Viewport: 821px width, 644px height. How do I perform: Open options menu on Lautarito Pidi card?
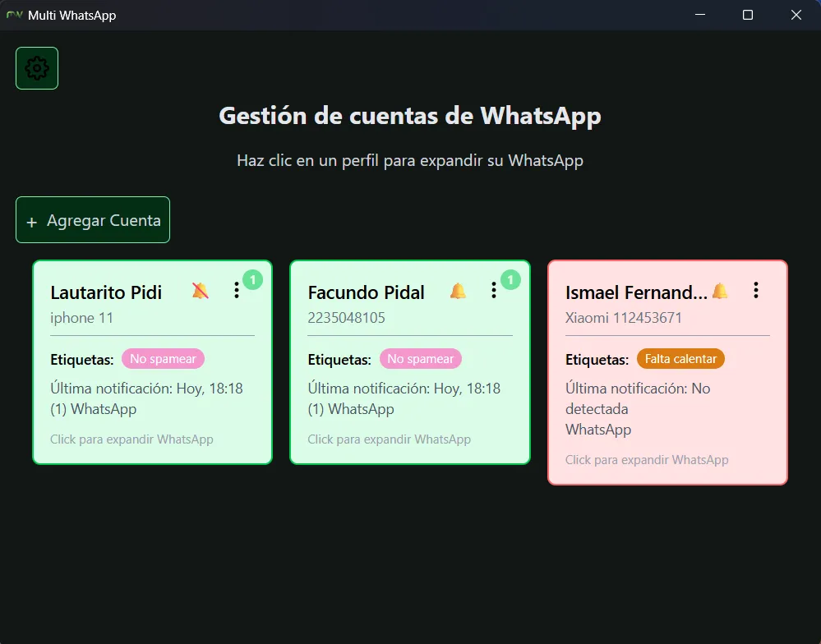click(236, 290)
